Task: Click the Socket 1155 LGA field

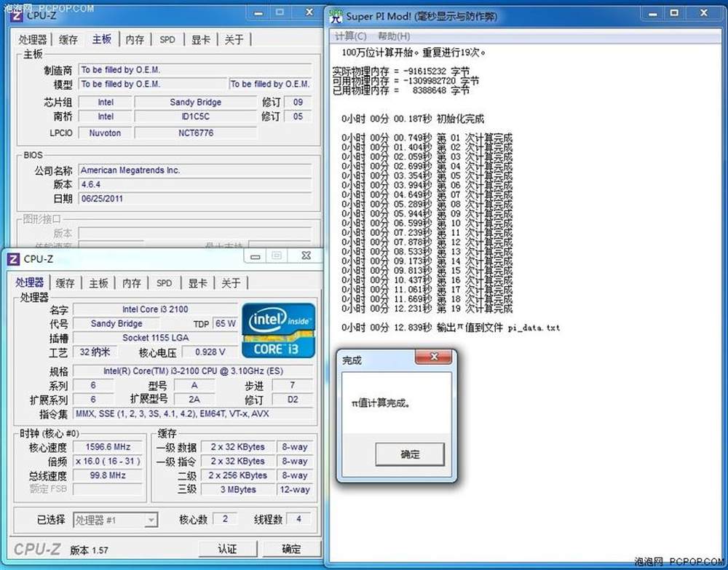Action: tap(155, 338)
